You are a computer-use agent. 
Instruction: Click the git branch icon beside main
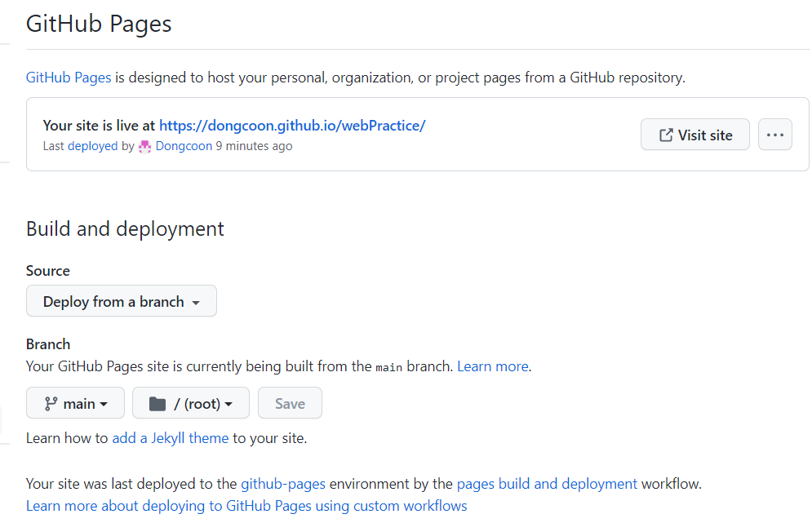[51, 404]
